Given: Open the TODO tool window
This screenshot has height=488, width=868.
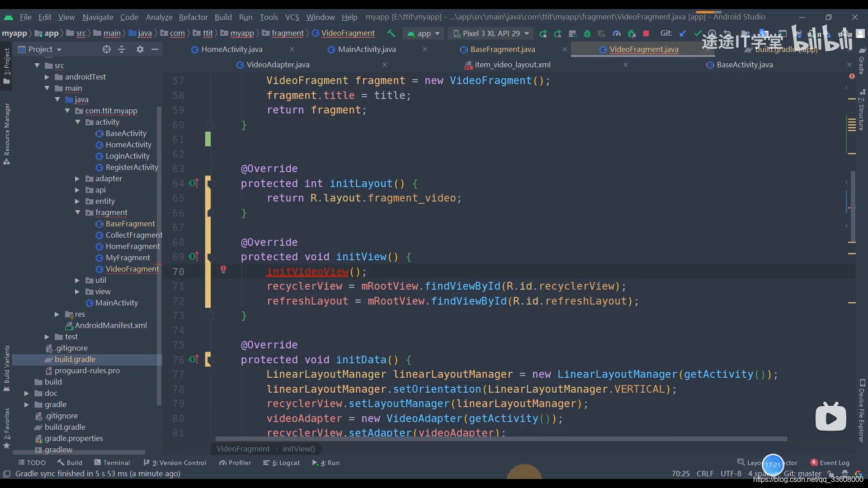Looking at the screenshot, I should pos(32,463).
